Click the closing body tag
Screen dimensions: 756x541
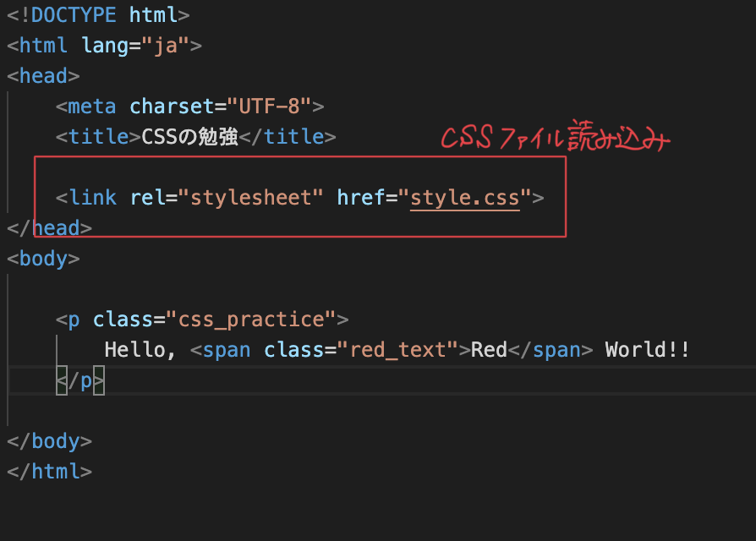pyautogui.click(x=50, y=441)
